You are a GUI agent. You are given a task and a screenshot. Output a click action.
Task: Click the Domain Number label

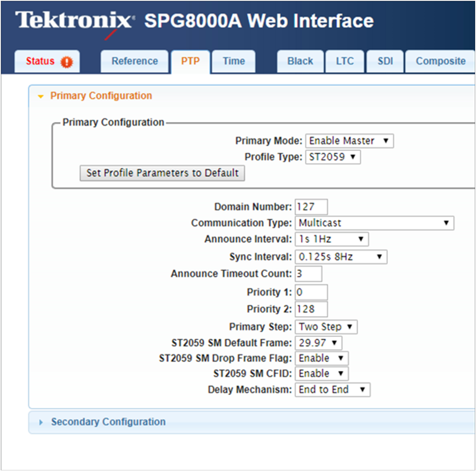[253, 207]
